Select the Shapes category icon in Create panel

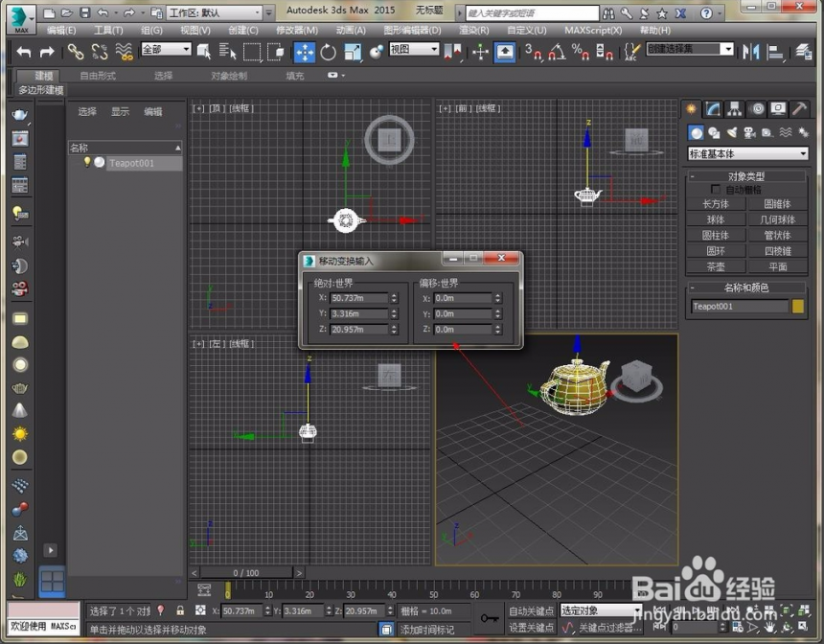click(714, 133)
